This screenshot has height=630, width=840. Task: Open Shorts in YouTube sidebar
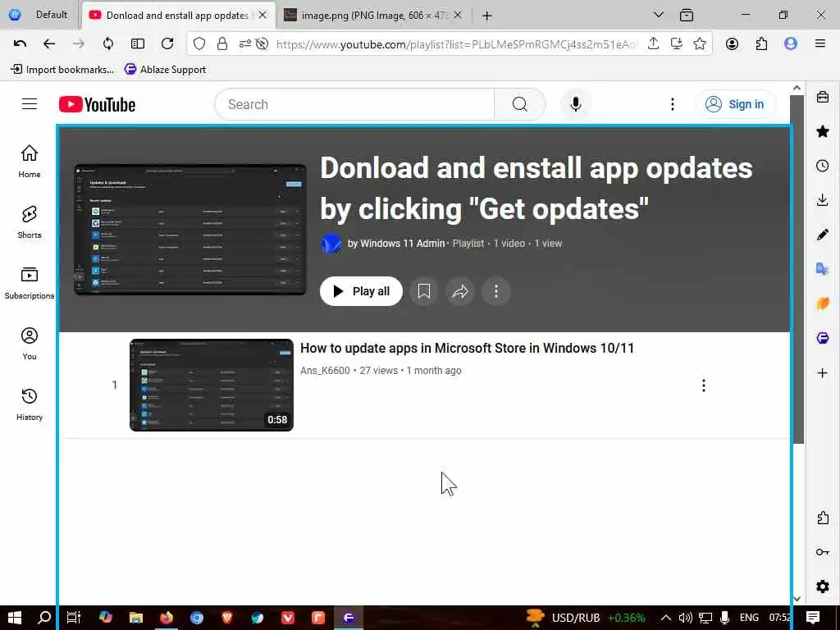click(x=30, y=221)
